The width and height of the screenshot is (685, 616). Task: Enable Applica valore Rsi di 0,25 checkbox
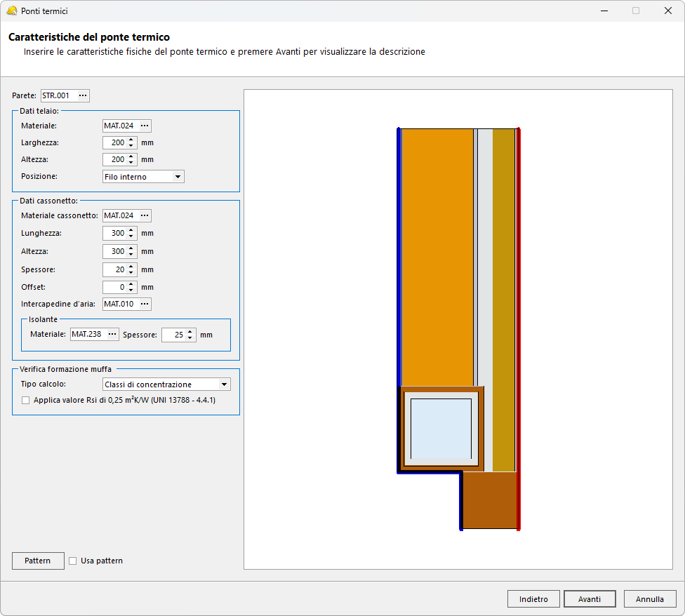click(26, 400)
